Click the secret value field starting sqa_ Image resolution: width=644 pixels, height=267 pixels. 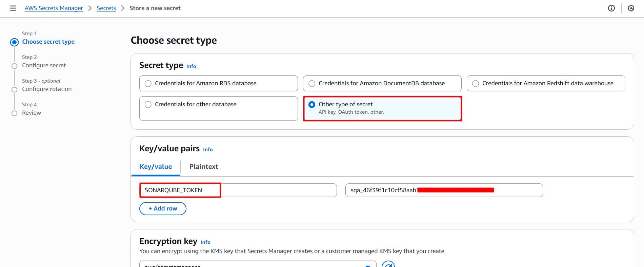click(444, 190)
